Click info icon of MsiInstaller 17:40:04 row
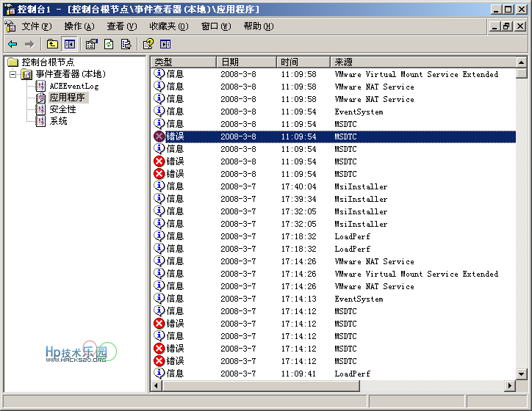532x411 pixels. 159,186
